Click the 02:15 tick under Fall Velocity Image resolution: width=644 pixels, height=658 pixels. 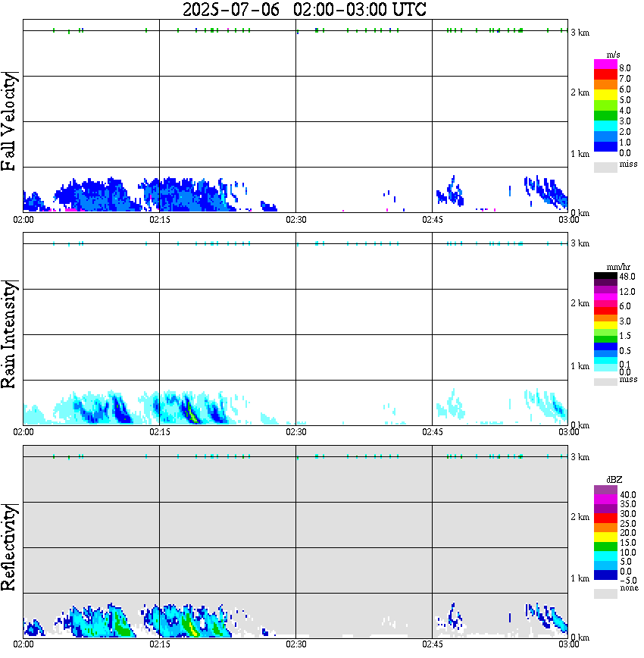pyautogui.click(x=159, y=220)
